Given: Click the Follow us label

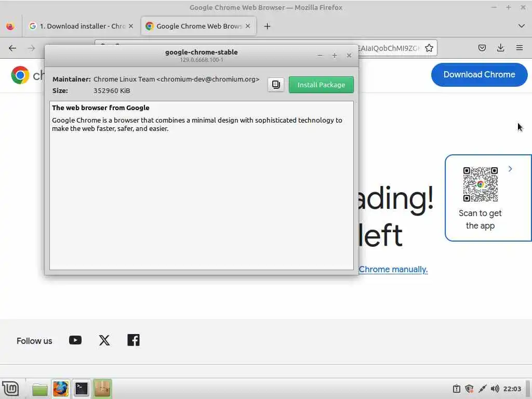Looking at the screenshot, I should (34, 341).
